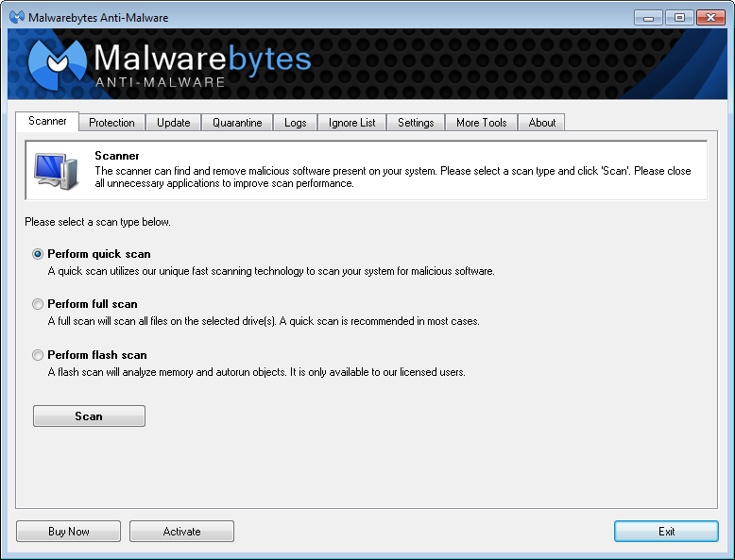This screenshot has height=560, width=735.
Task: Select the Perform quick scan option
Action: coord(39,254)
